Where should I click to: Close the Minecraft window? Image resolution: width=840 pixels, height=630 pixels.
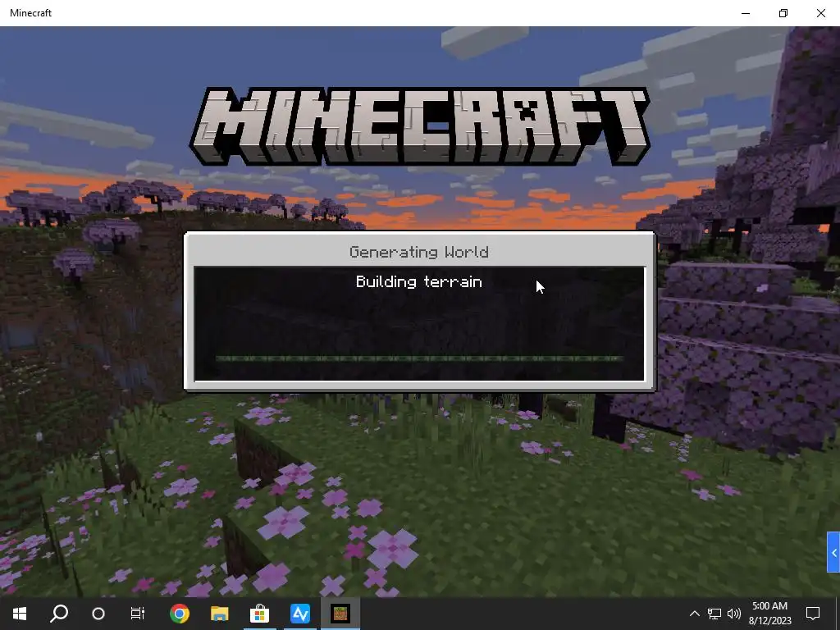pos(820,13)
